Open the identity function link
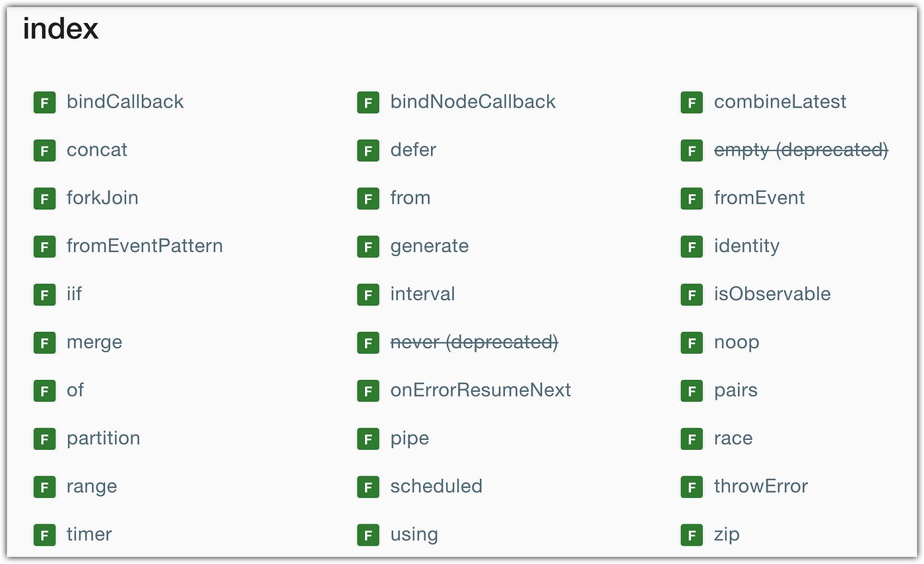924x564 pixels. pos(746,246)
